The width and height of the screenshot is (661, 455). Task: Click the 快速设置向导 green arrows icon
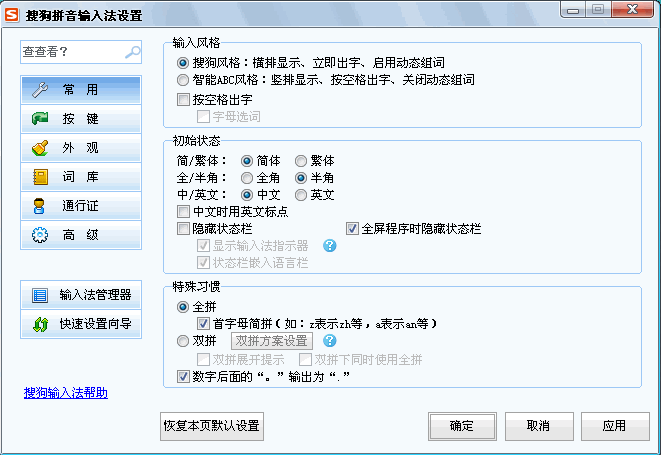(40, 324)
